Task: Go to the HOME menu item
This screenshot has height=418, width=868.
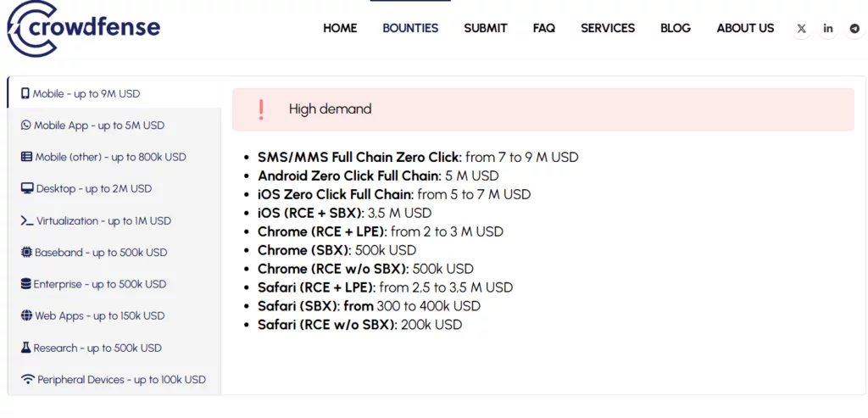Action: tap(340, 28)
